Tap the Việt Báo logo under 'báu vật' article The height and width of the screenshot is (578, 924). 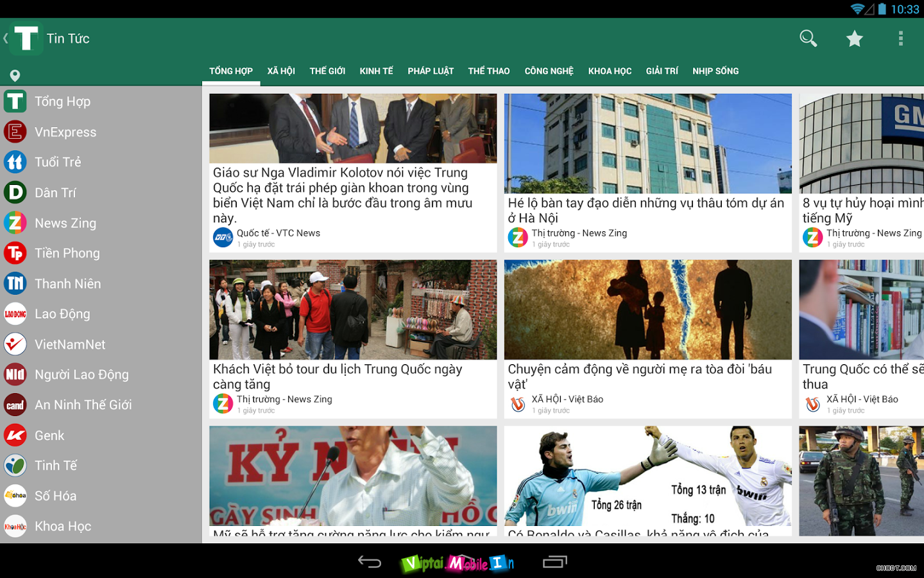tap(518, 404)
